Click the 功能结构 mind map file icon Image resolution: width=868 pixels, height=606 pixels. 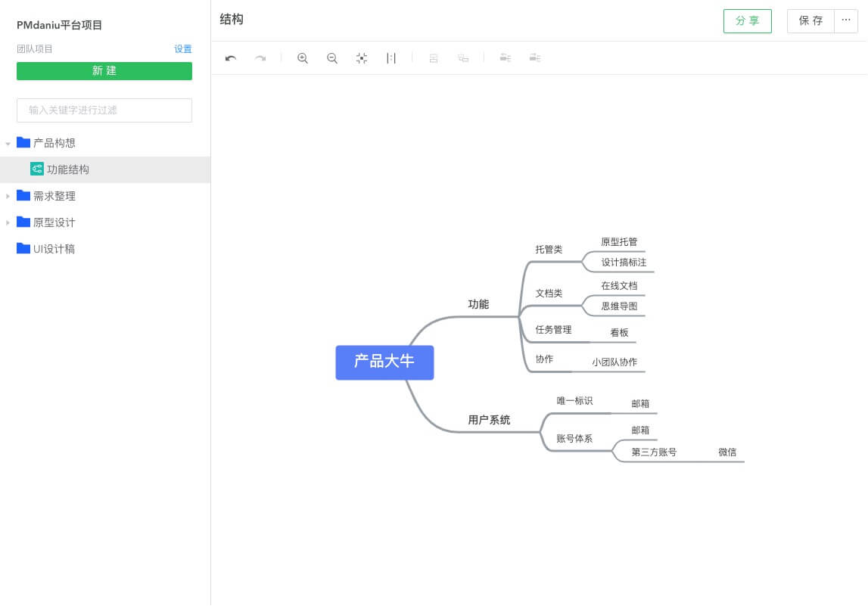pos(36,169)
